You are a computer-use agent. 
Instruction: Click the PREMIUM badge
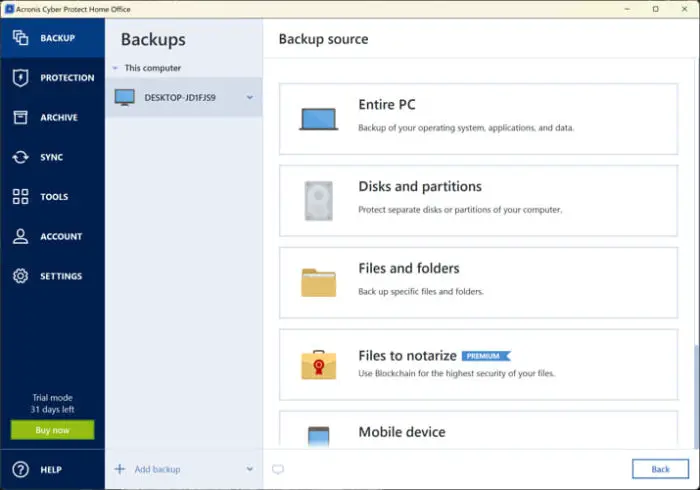point(485,356)
